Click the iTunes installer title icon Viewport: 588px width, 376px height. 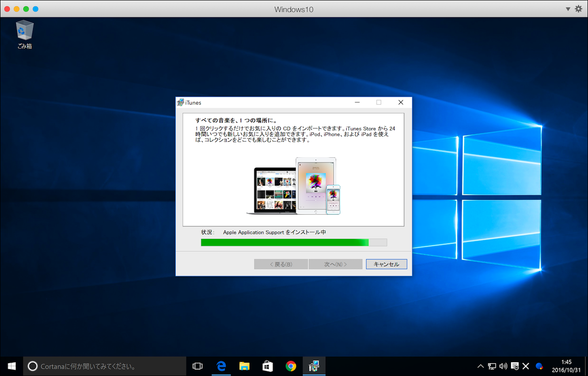[180, 102]
